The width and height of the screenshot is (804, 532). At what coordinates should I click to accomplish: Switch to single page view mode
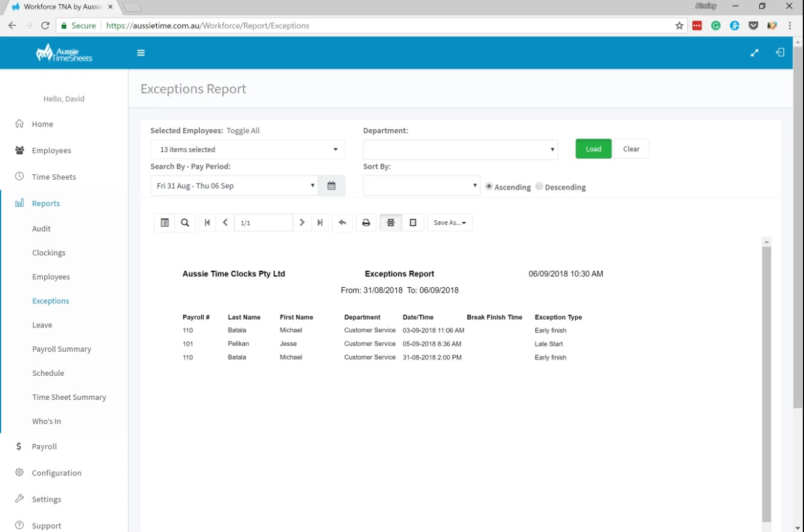point(413,222)
